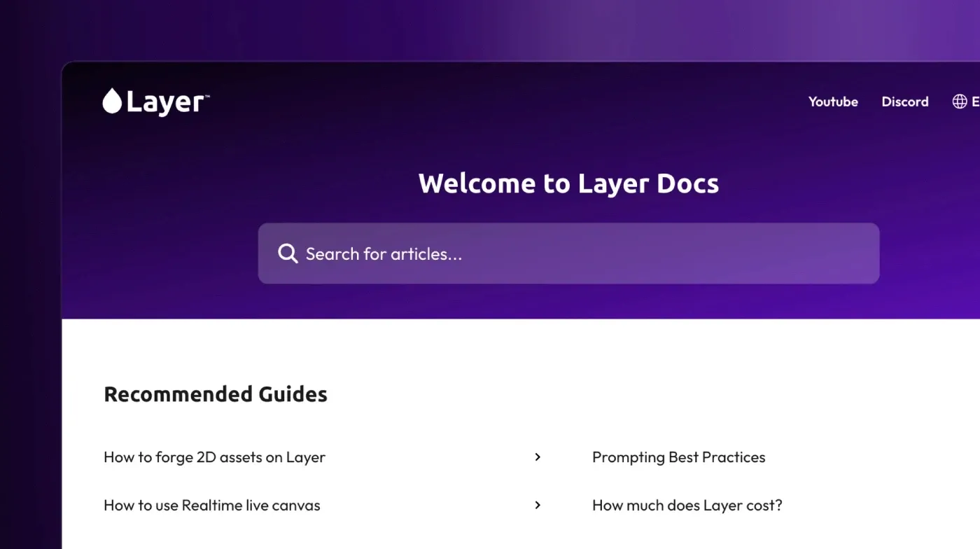Click the search magnifying glass icon
Screen dimensions: 980x549
pos(288,253)
